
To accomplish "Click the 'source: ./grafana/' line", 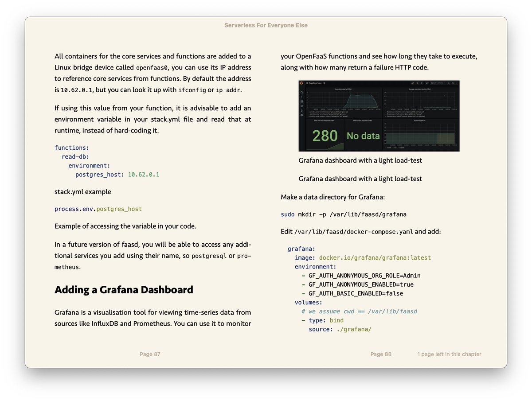I will pyautogui.click(x=340, y=329).
